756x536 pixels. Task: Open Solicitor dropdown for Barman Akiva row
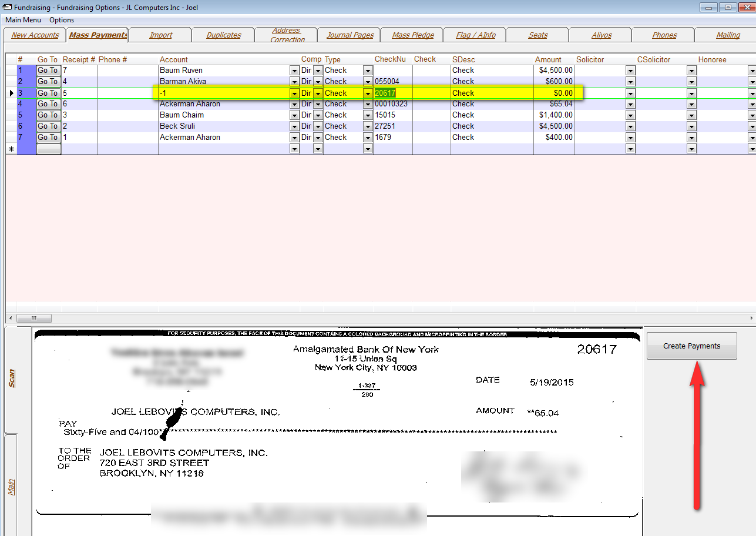point(630,82)
